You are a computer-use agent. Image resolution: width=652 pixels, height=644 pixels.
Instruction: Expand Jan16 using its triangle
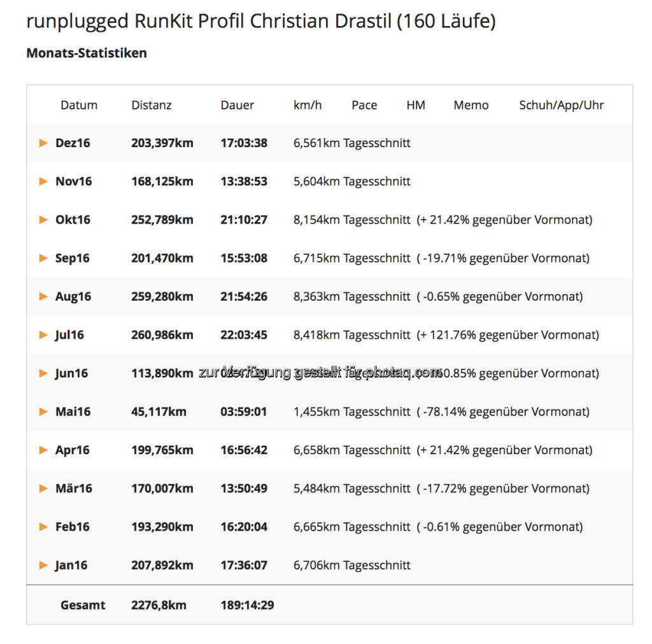coord(43,565)
